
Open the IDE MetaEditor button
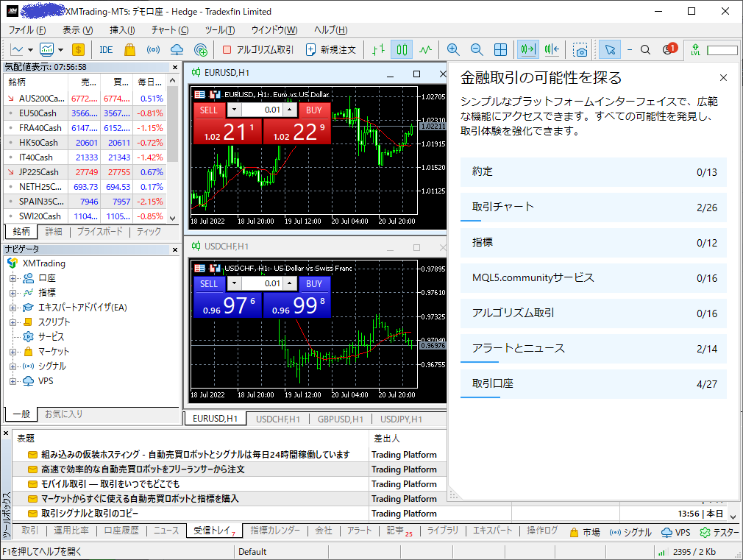(106, 50)
